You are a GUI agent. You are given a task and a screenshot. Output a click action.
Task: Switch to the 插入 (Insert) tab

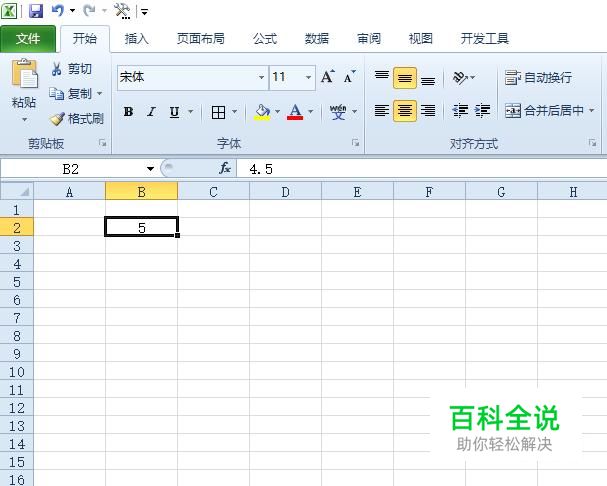pos(137,39)
